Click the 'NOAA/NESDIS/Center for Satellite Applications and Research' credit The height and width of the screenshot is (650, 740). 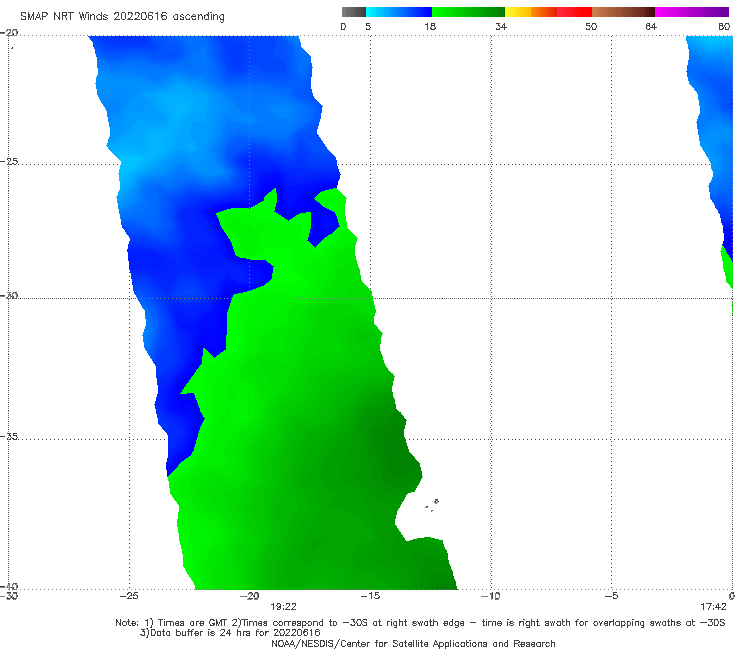(413, 644)
